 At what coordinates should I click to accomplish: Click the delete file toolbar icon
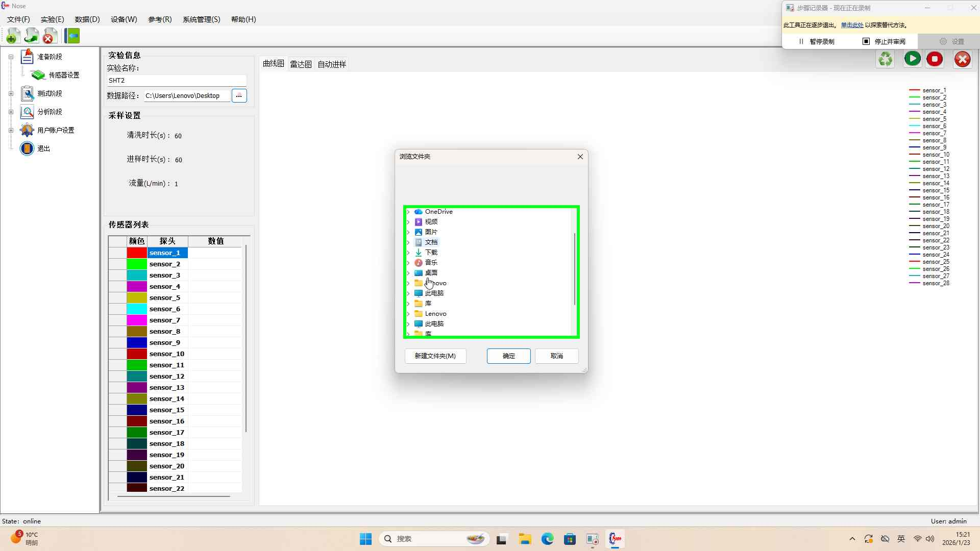tap(50, 36)
